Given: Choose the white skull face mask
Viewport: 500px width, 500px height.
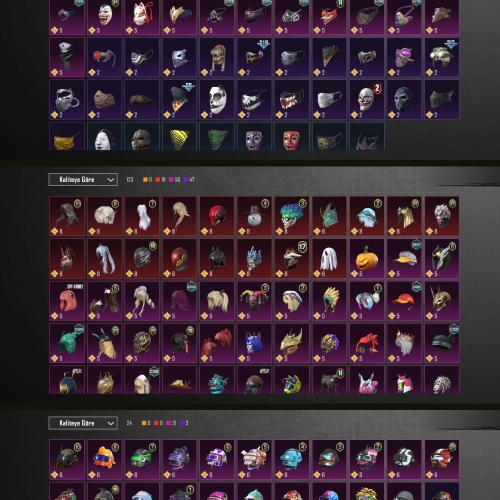Looking at the screenshot, I should tap(217, 99).
